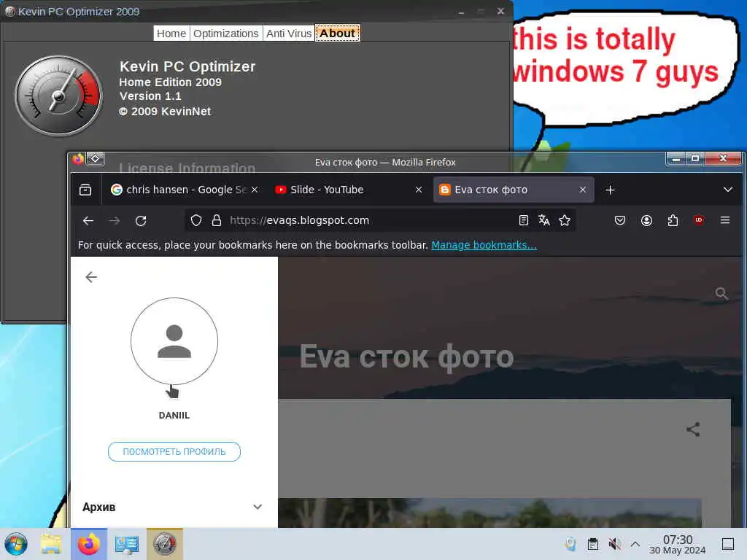
Task: Close the Eva сток фото tab
Action: click(583, 190)
